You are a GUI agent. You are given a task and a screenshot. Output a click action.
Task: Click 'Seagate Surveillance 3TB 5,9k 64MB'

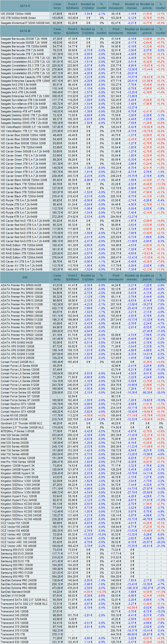pyautogui.click(x=23, y=100)
